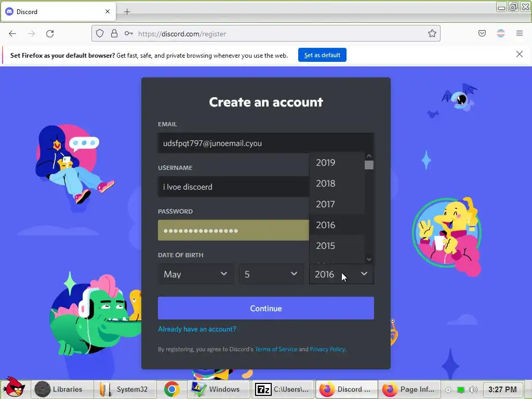Click into the Email input field
532x399 pixels.
tap(265, 143)
